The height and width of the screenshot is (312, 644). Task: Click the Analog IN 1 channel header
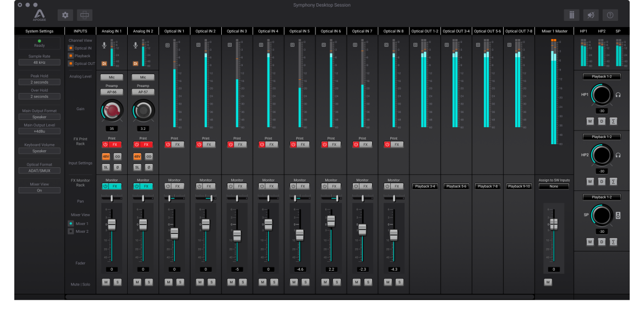point(112,31)
